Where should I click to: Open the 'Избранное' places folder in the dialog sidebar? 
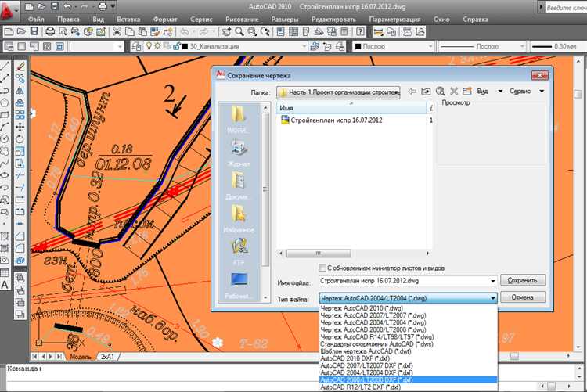[239, 219]
